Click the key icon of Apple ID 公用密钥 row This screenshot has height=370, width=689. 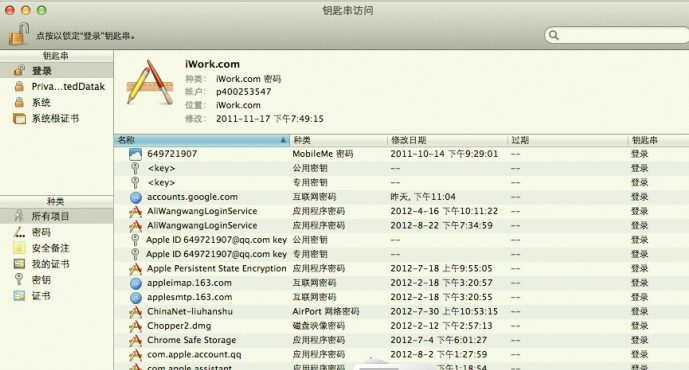coord(135,240)
